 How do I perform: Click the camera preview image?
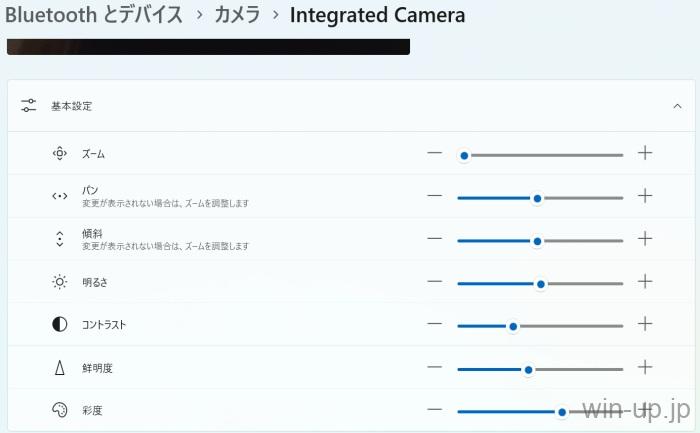(x=208, y=46)
